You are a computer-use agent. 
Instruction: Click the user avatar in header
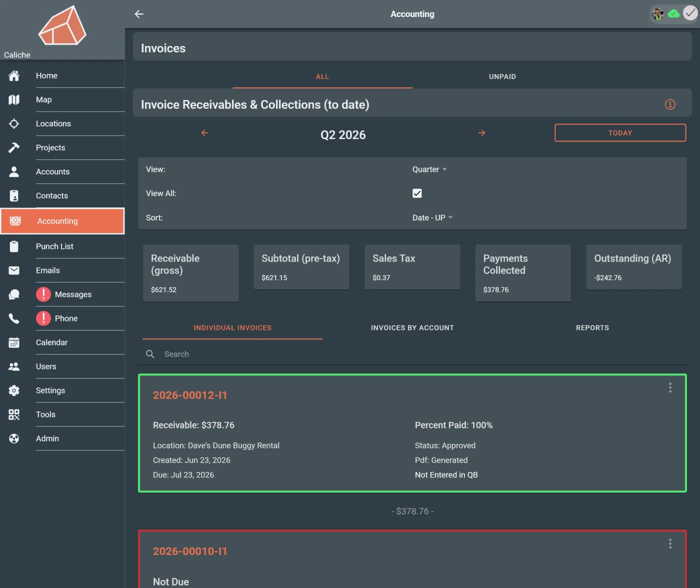coord(658,14)
